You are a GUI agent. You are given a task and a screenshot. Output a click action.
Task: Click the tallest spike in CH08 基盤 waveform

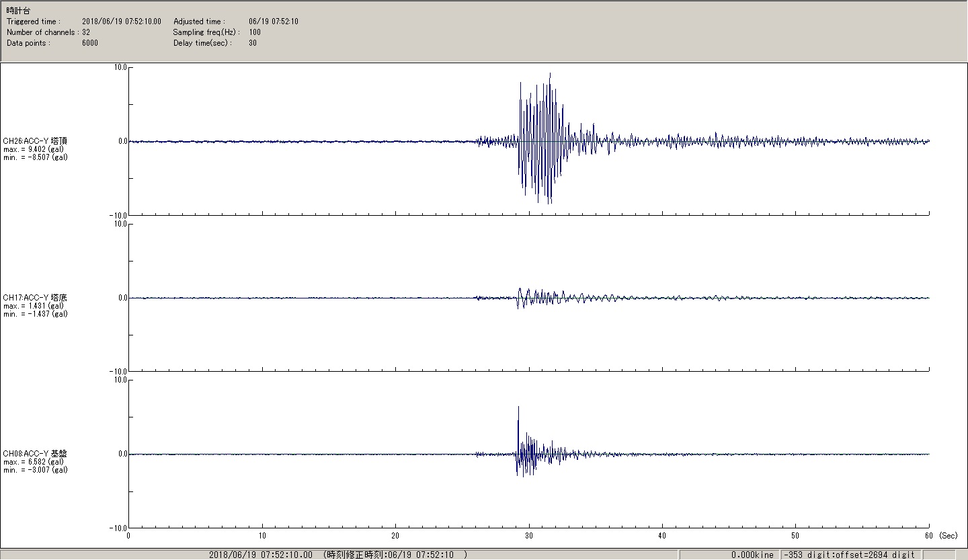[518, 407]
